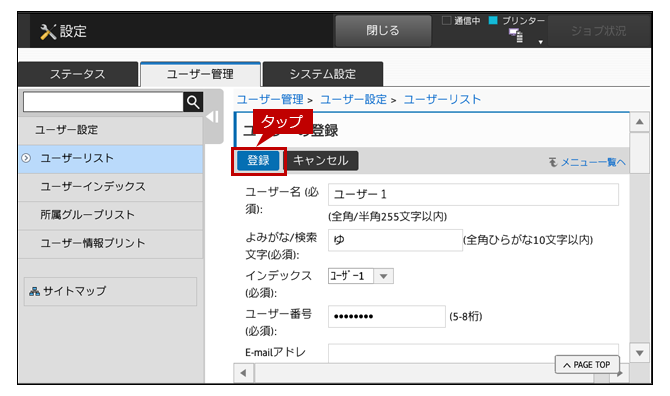
Task: Open ユーザーインデックス in the sidebar
Action: coord(110,187)
